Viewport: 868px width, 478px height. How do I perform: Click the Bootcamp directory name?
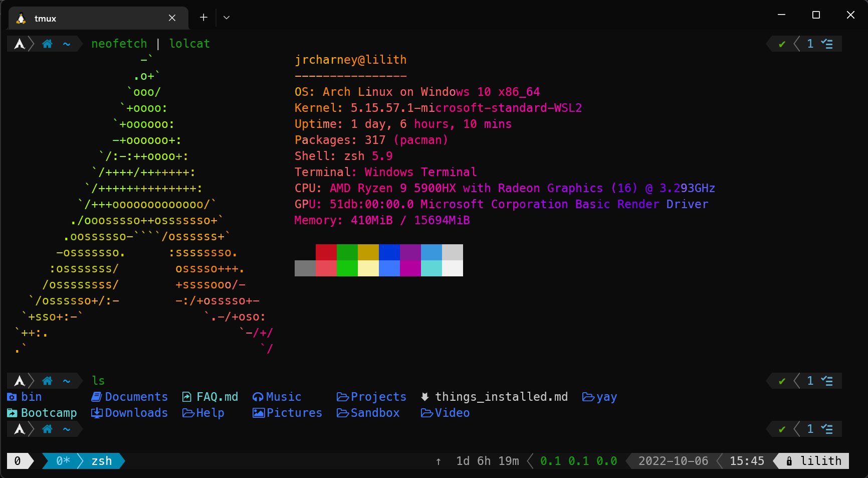(49, 413)
